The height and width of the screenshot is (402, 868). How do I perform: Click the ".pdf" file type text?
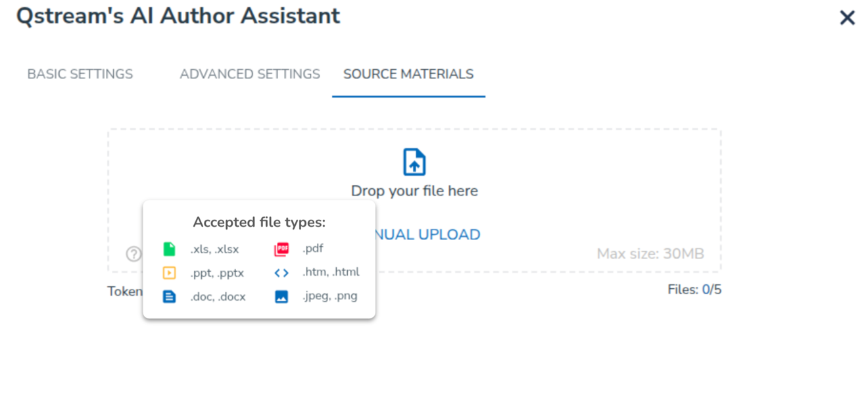click(x=313, y=249)
